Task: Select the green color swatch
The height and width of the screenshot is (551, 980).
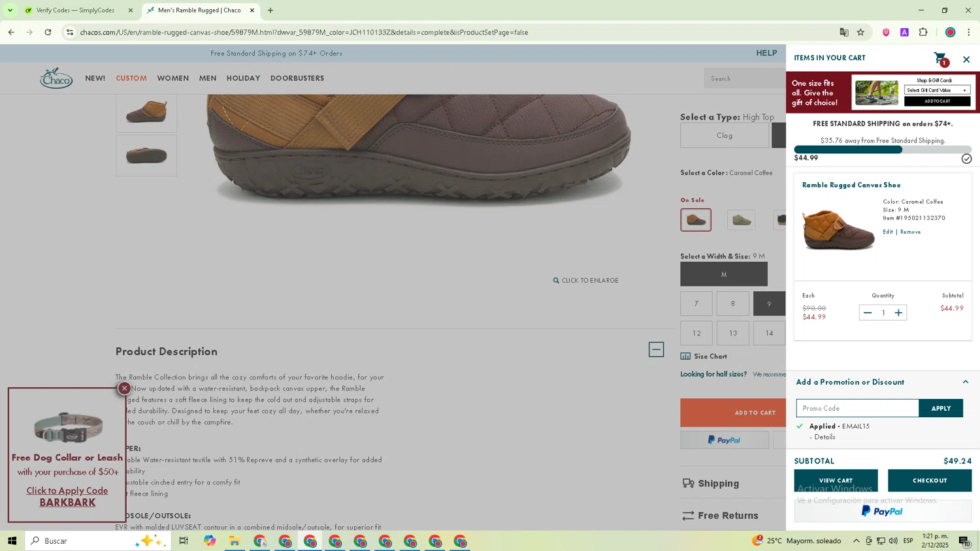Action: (x=741, y=220)
